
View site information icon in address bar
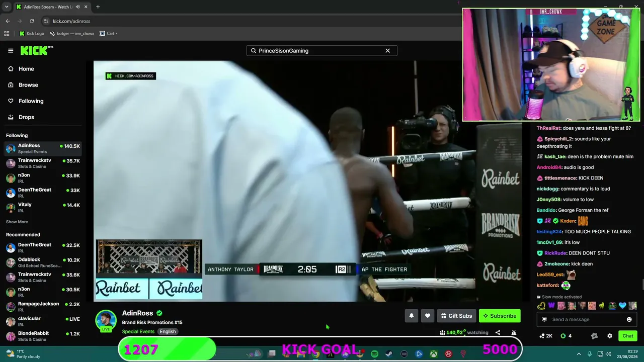(46, 21)
